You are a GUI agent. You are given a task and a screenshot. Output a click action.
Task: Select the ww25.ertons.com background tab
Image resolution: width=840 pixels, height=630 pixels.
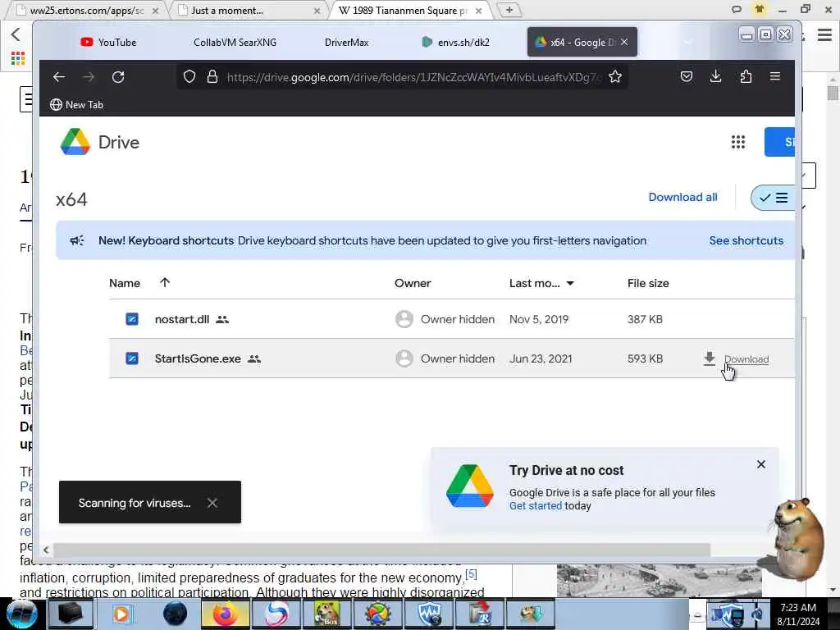[x=87, y=10]
